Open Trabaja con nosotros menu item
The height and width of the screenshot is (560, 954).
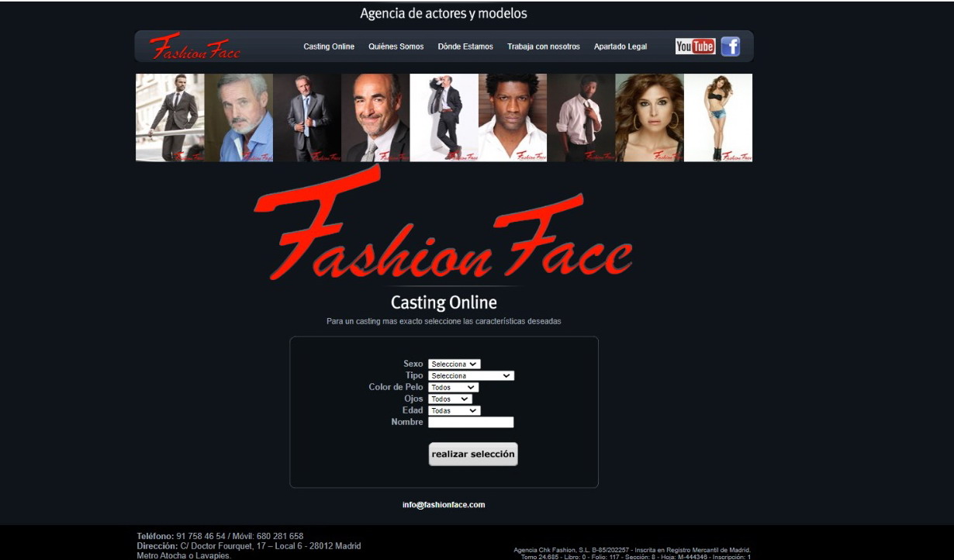[x=544, y=47]
